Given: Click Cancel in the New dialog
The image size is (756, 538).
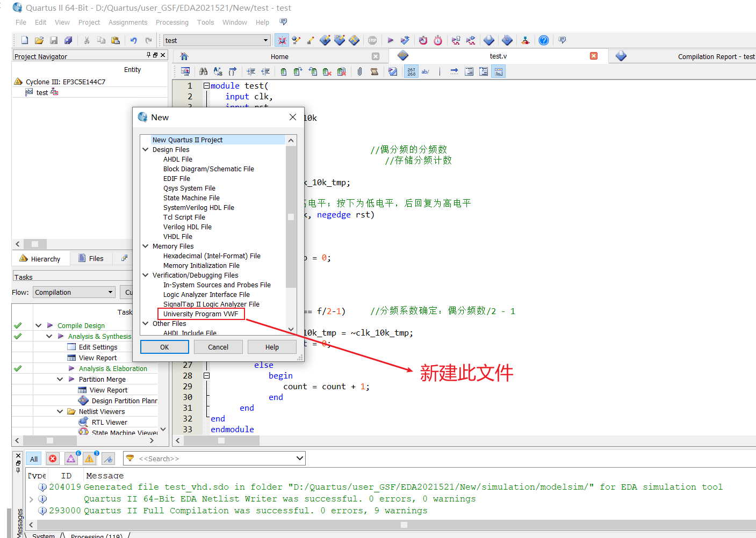Looking at the screenshot, I should coord(218,347).
